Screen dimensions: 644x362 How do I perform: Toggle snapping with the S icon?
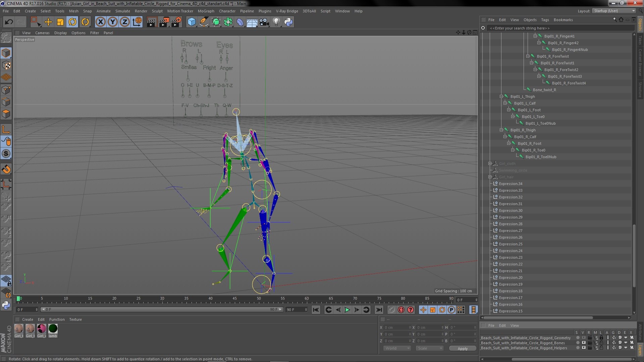6,154
